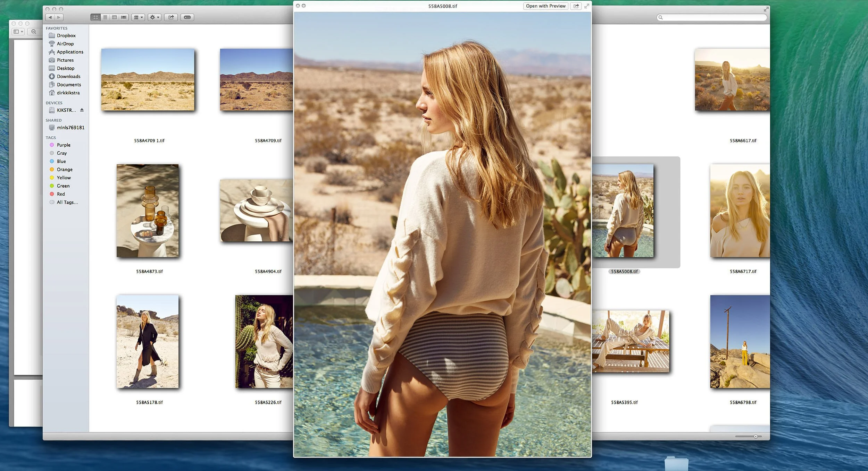The height and width of the screenshot is (471, 868).
Task: Click the back navigation arrow
Action: point(50,17)
